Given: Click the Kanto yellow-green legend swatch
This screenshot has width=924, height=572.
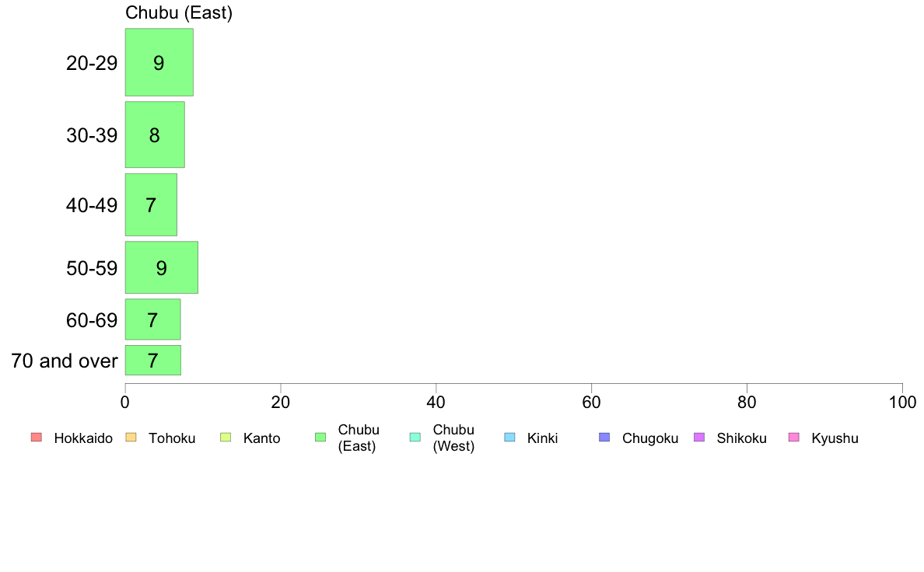Looking at the screenshot, I should (x=226, y=437).
